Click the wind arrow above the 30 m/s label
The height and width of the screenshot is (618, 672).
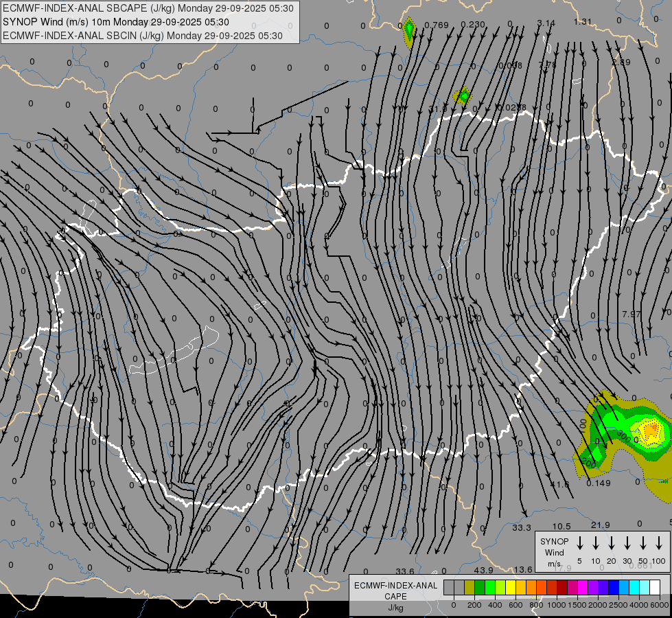[x=627, y=543]
